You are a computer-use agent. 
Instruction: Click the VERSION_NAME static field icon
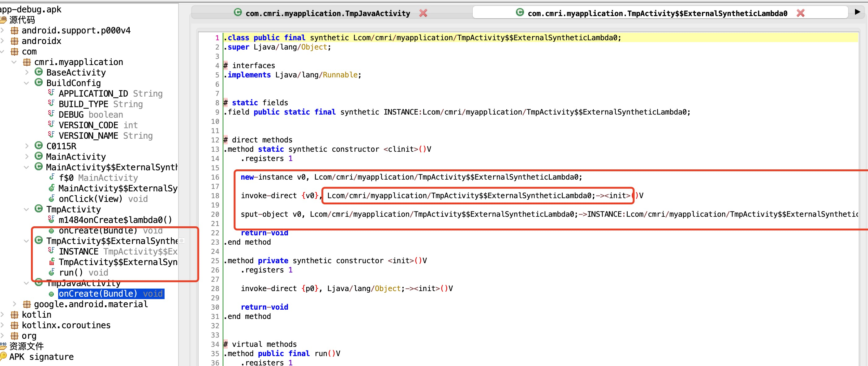[51, 135]
